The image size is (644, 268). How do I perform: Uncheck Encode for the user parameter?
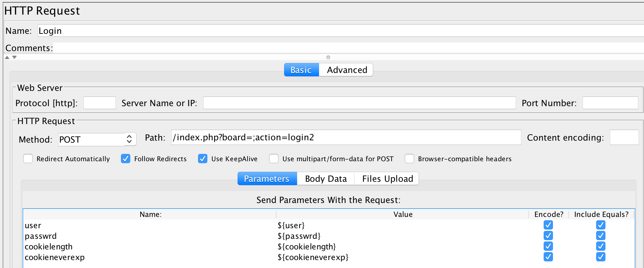click(x=548, y=225)
